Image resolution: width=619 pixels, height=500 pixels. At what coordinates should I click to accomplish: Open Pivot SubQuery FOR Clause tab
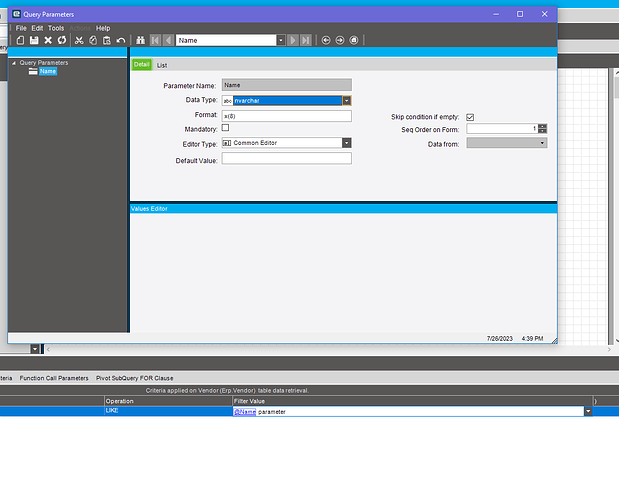135,378
